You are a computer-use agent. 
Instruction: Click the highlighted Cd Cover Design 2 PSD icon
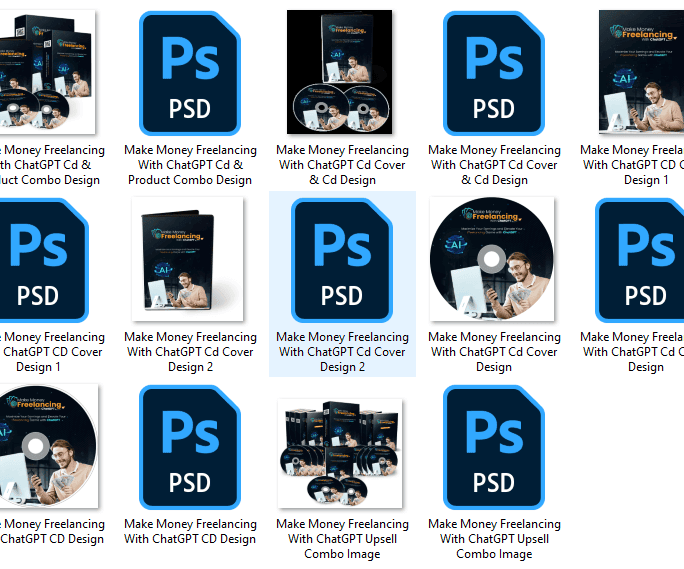(x=342, y=260)
